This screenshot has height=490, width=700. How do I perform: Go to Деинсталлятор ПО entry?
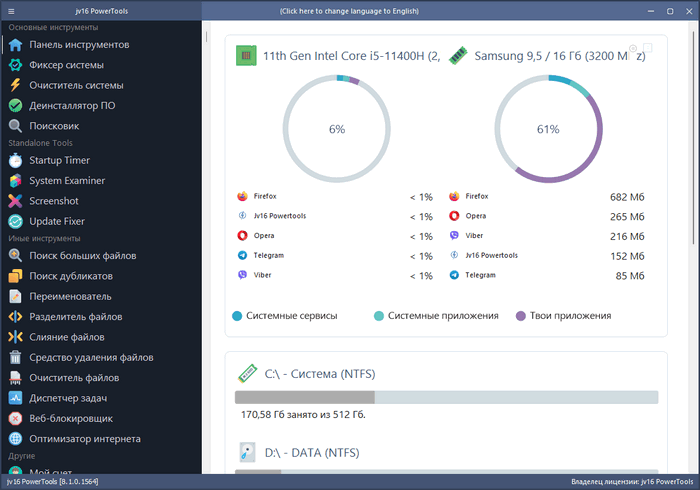(72, 106)
